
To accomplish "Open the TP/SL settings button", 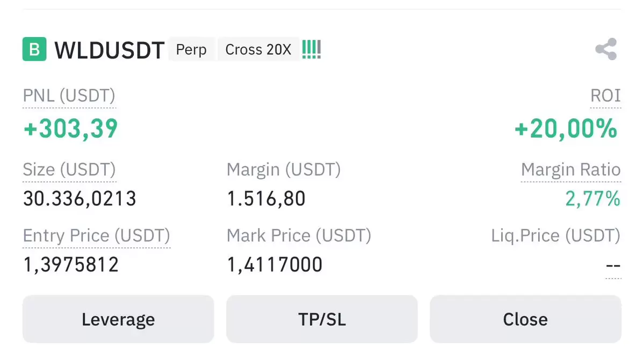I will coord(322,319).
